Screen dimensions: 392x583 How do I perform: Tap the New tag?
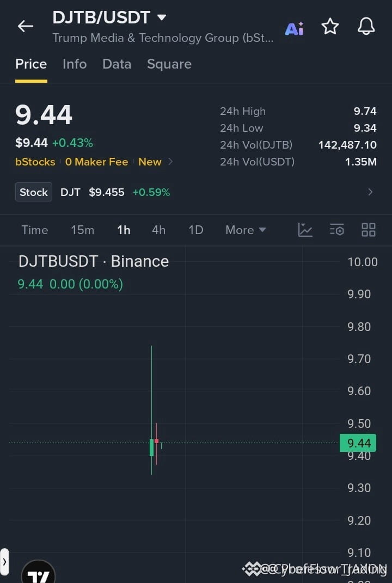[x=150, y=162]
